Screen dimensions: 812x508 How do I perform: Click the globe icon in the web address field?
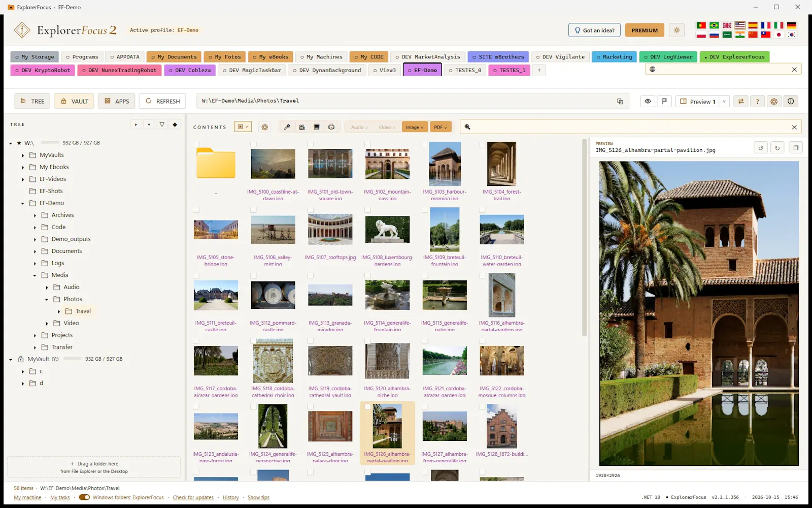pyautogui.click(x=653, y=70)
